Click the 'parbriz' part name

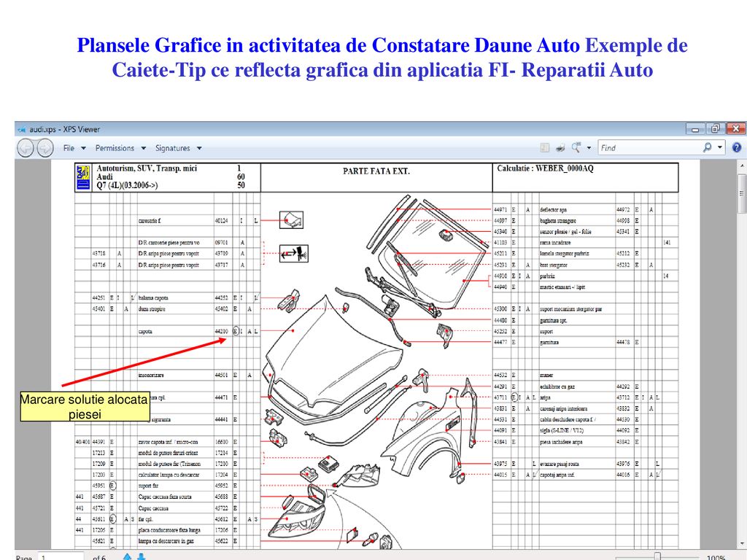(547, 276)
